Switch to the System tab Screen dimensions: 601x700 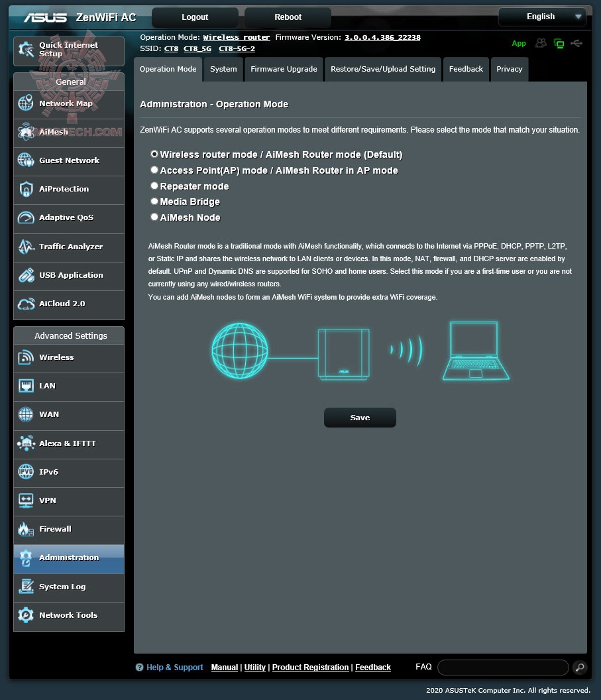(x=223, y=69)
